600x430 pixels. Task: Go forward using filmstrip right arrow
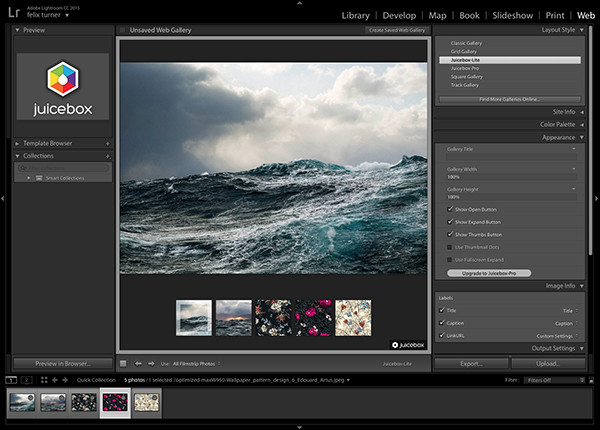click(65, 380)
